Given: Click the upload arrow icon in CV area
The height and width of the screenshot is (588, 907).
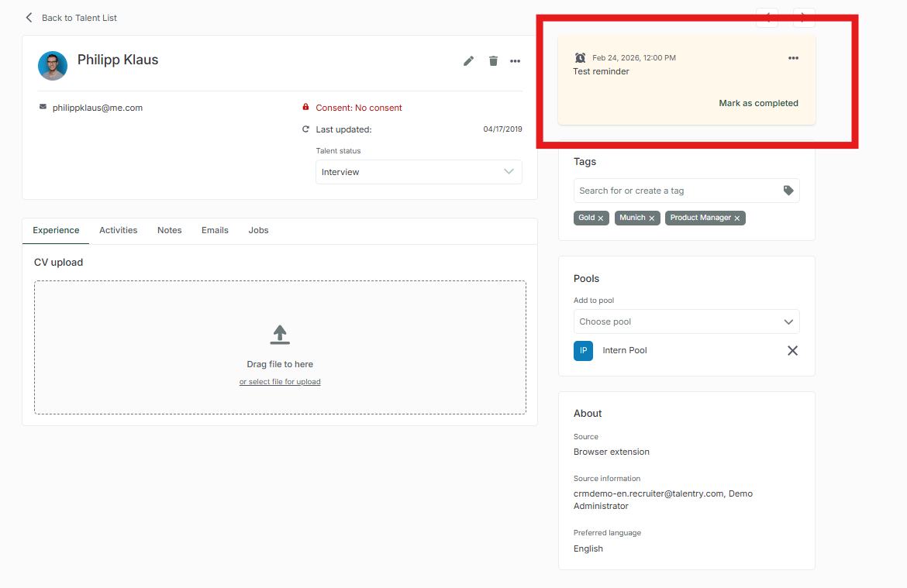Looking at the screenshot, I should pos(280,334).
